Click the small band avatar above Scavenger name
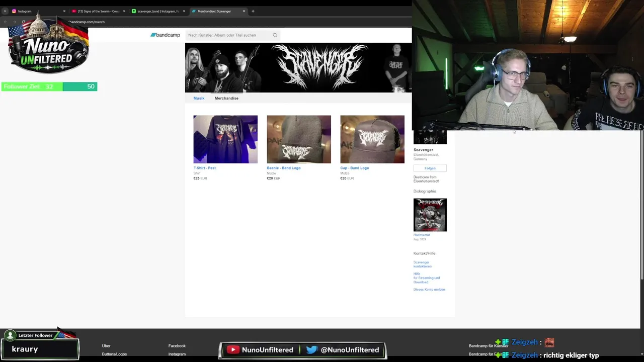Screen dimensions: 644x362 [430, 138]
